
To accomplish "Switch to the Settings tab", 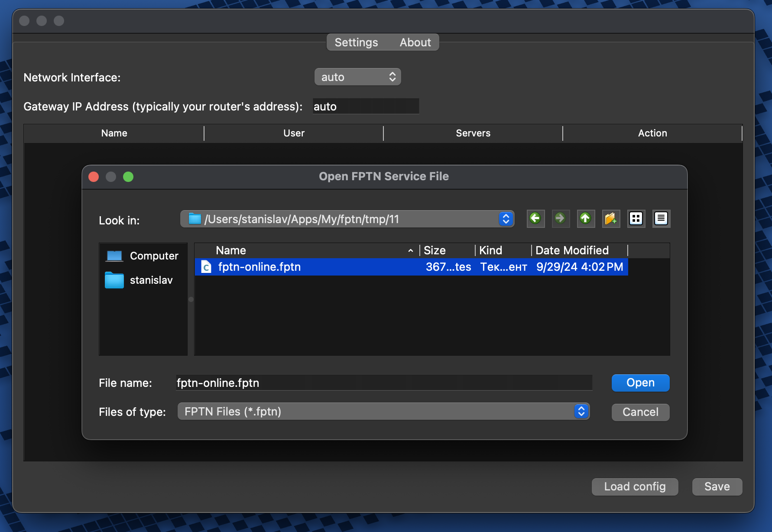I will (x=356, y=42).
